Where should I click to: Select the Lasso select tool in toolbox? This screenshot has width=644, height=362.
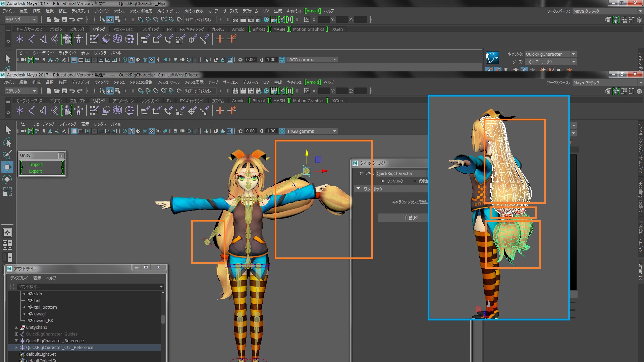[7, 142]
